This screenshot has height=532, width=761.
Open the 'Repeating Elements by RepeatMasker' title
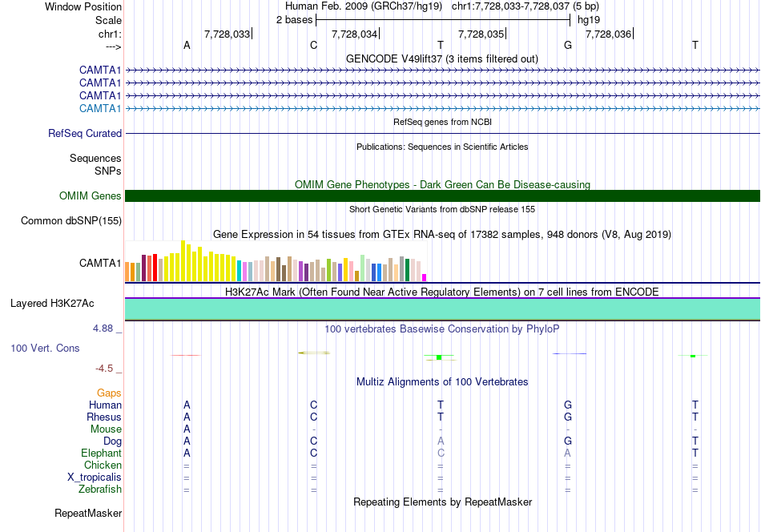coord(442,502)
